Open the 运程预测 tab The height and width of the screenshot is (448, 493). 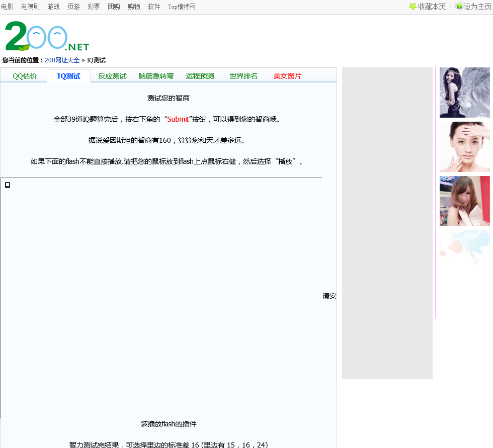coord(200,76)
